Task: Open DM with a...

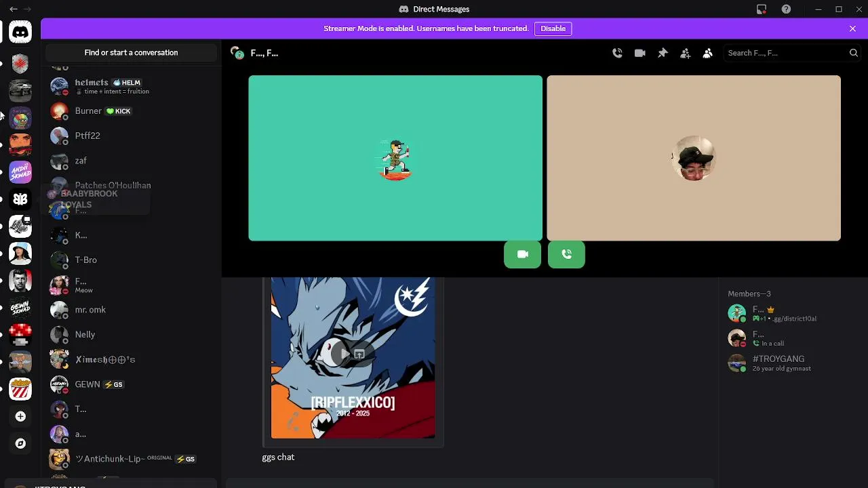Action: 132,434
